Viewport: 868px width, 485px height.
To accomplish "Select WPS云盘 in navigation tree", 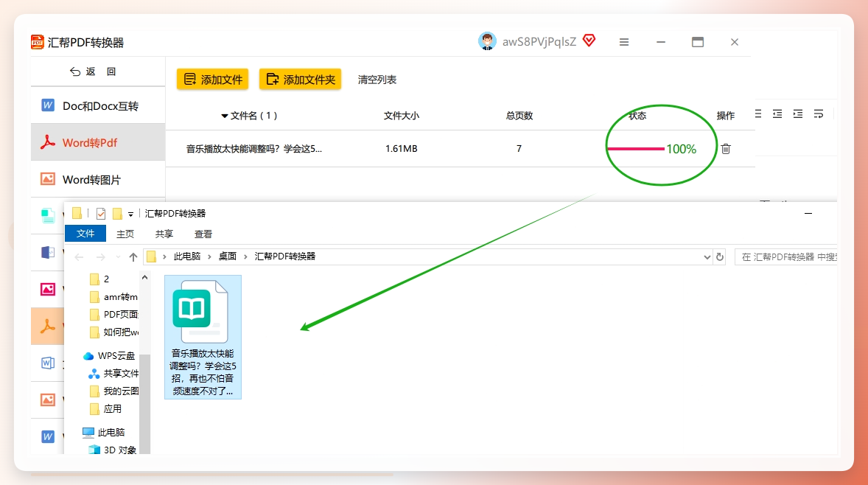I will [x=109, y=355].
